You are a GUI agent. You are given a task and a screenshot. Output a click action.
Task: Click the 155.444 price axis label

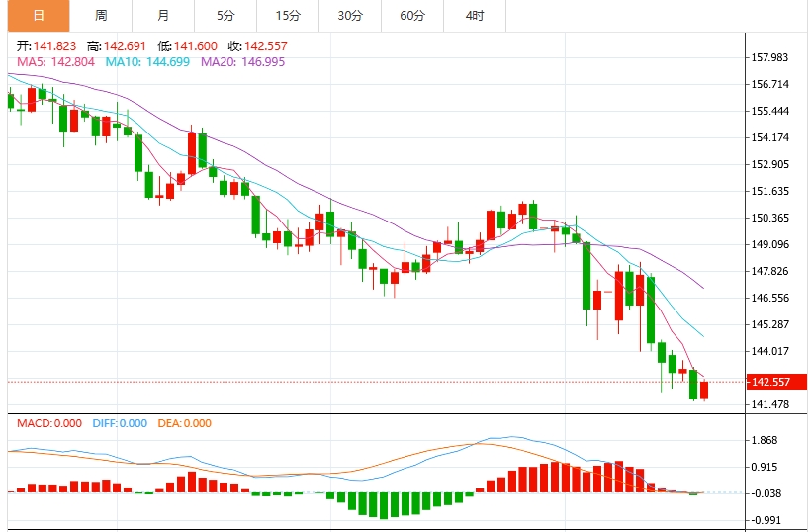point(769,111)
